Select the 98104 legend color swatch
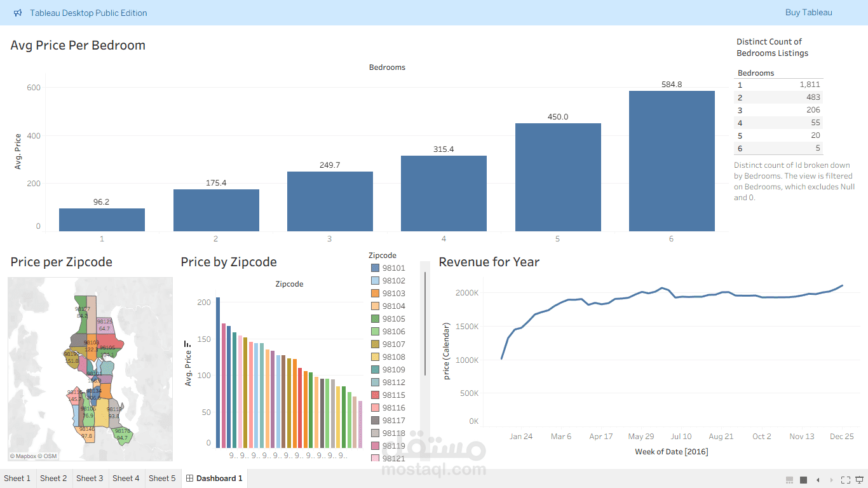This screenshot has height=488, width=868. pyautogui.click(x=375, y=306)
